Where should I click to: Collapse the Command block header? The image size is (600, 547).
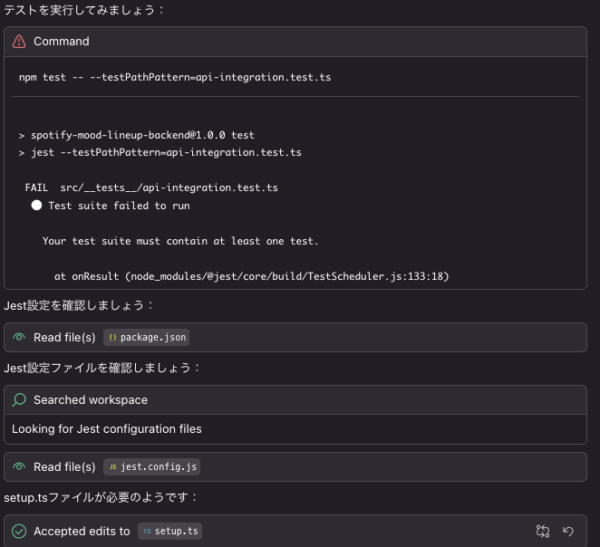pyautogui.click(x=295, y=41)
